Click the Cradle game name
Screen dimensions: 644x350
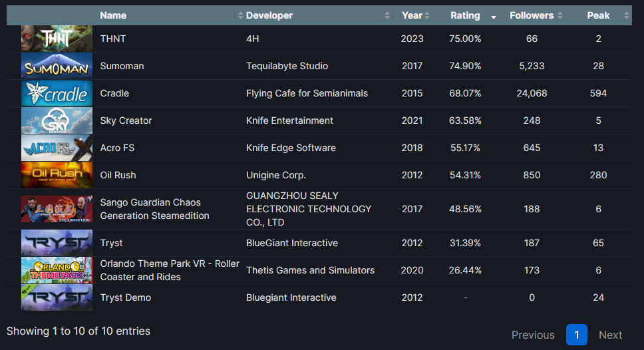point(114,93)
